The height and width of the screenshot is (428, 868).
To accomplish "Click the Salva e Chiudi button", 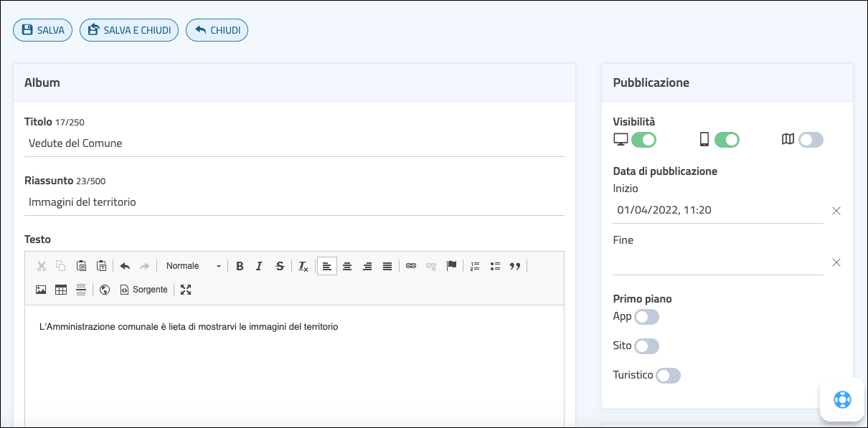I will click(x=129, y=30).
